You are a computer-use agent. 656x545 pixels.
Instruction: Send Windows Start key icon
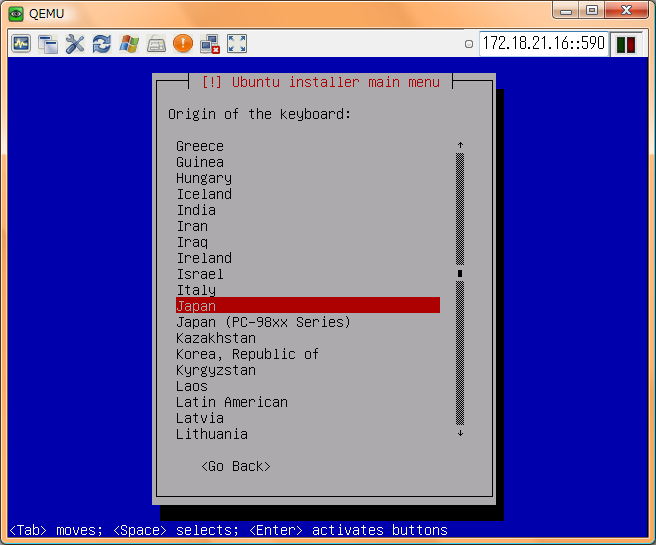click(x=129, y=43)
